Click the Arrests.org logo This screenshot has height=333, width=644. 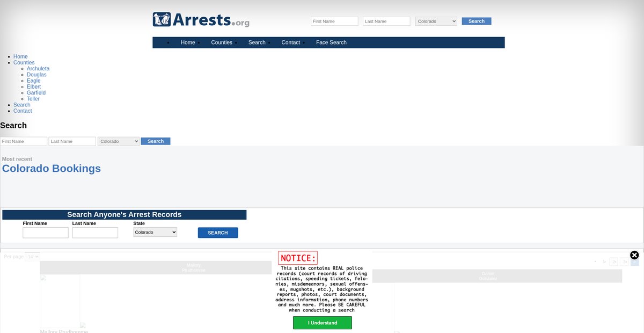pyautogui.click(x=201, y=20)
